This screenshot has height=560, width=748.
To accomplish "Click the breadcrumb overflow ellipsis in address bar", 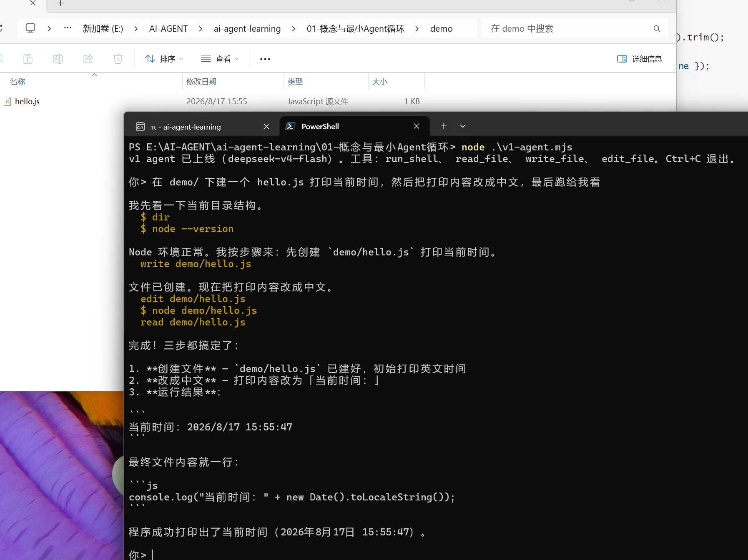I will click(x=68, y=28).
